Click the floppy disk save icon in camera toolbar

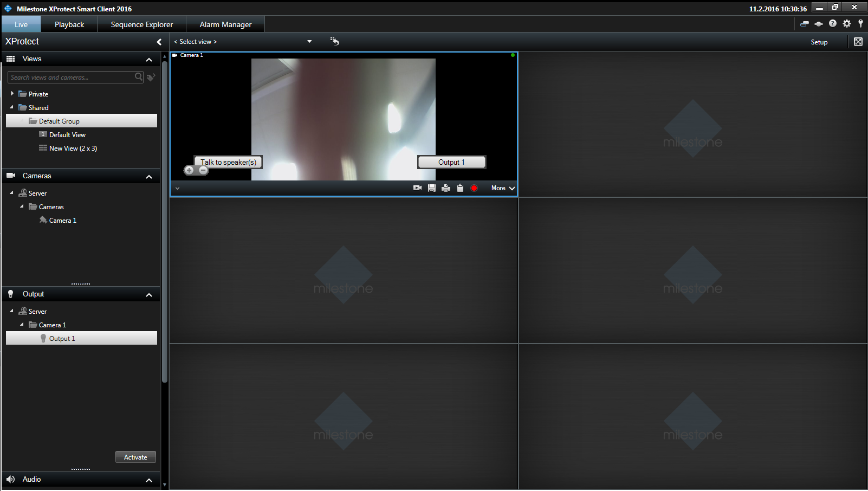click(x=432, y=188)
